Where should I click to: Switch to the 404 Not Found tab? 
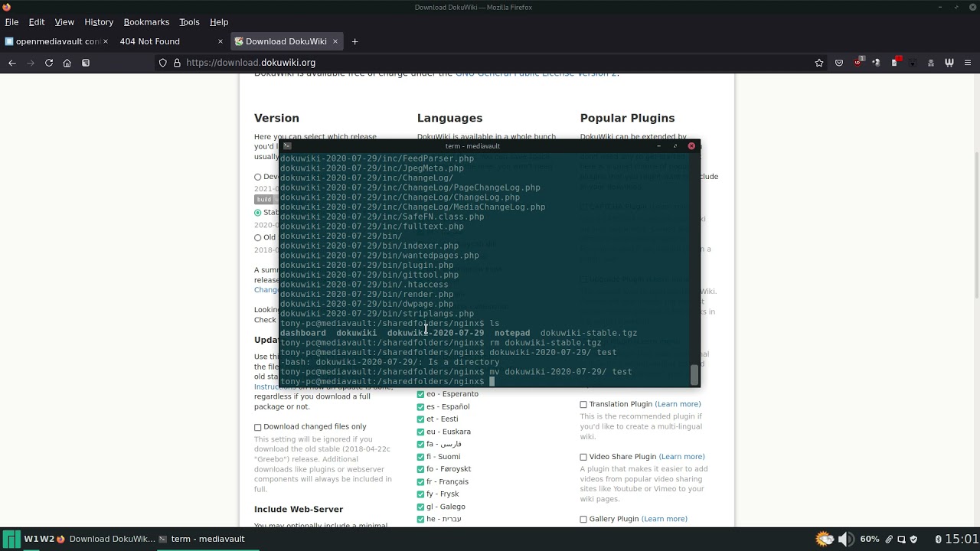171,41
